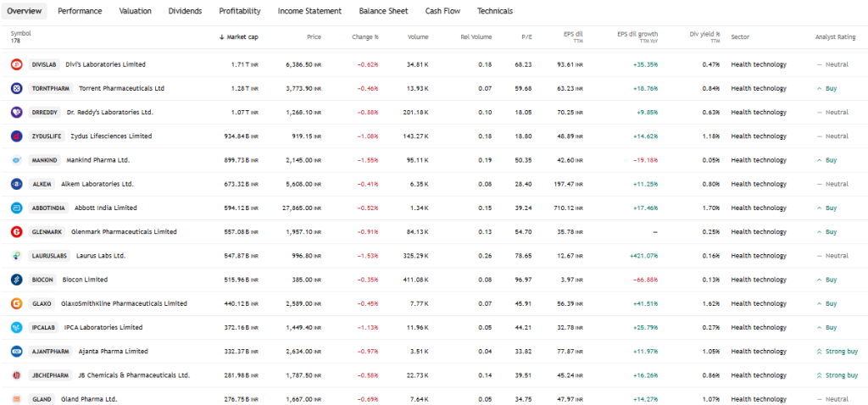Open the Alkem Laboratories Ltd. name link

pos(97,184)
